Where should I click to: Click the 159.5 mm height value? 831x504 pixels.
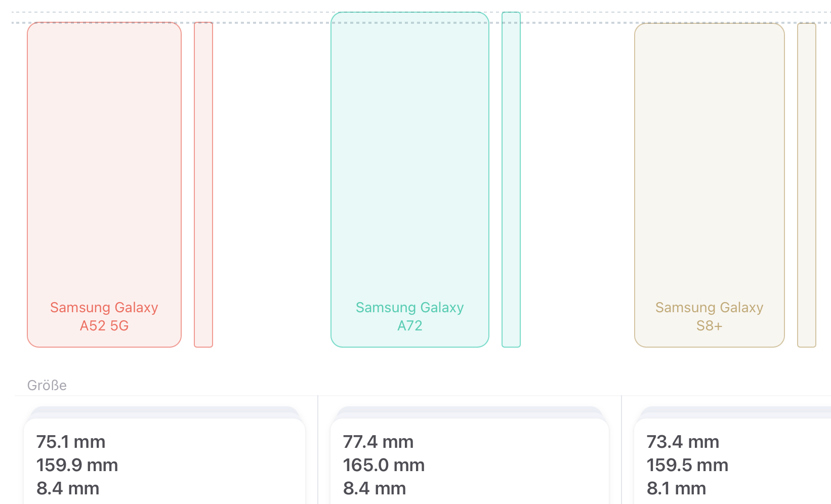[x=687, y=465]
